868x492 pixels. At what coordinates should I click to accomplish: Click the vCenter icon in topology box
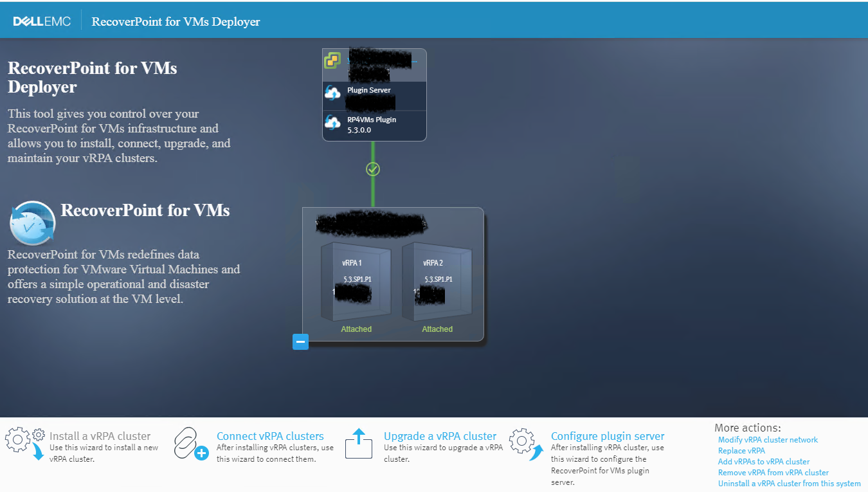coord(332,61)
